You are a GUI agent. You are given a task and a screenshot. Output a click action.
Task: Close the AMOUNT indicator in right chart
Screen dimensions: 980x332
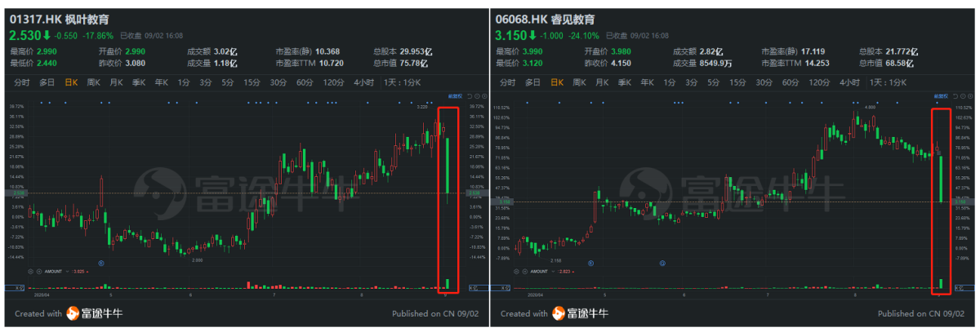pos(525,272)
